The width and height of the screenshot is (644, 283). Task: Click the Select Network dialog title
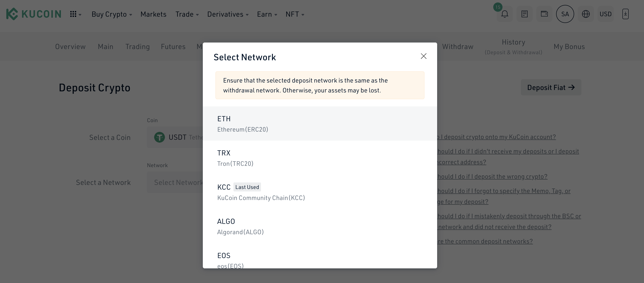245,57
